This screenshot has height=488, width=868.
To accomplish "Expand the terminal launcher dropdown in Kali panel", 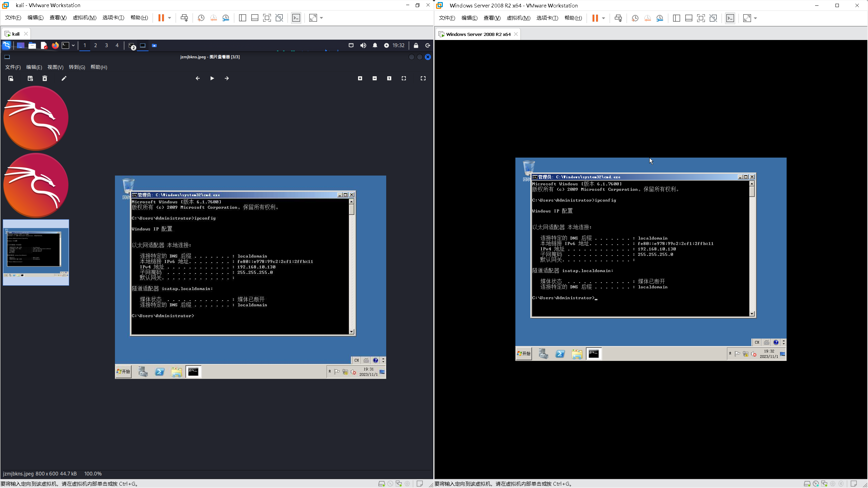I will [73, 45].
